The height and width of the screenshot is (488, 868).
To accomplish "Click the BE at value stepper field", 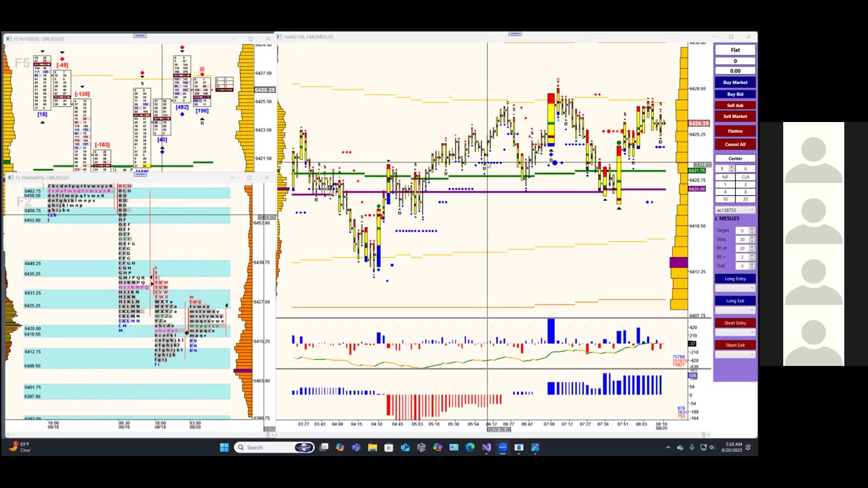I will 744,248.
